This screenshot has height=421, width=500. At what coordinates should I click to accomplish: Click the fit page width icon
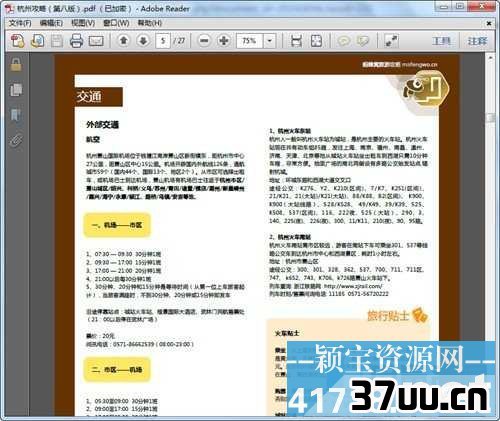(296, 41)
